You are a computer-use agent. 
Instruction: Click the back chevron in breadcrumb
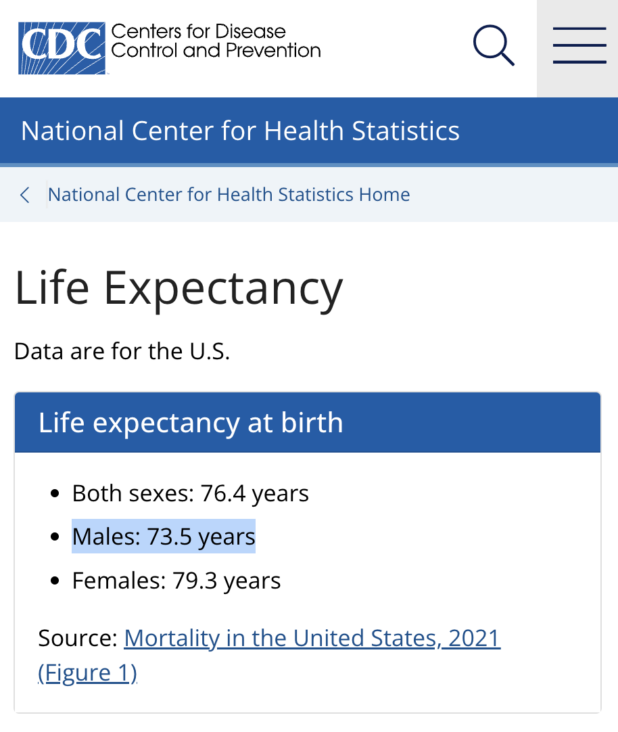point(25,195)
